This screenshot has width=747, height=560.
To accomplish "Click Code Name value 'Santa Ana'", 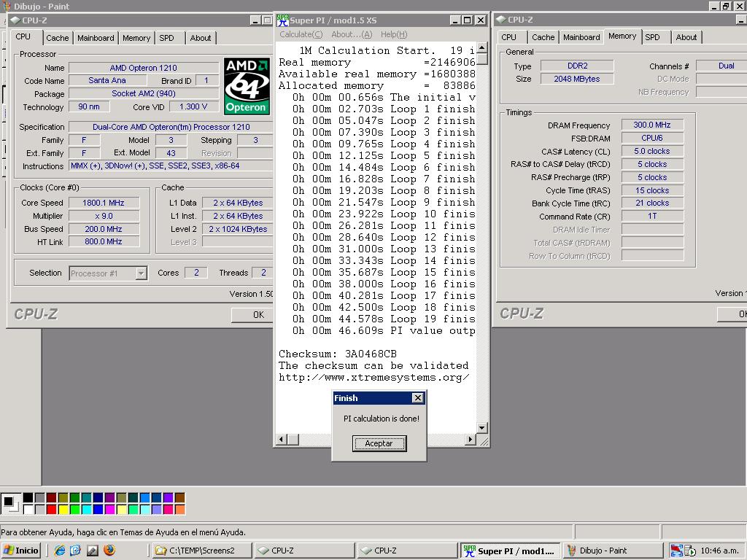I will 107,80.
